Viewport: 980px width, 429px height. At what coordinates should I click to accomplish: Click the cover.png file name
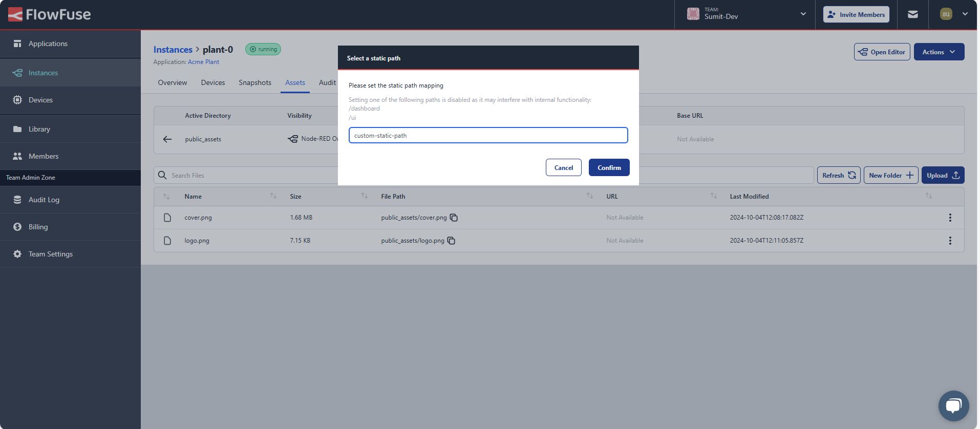tap(198, 218)
